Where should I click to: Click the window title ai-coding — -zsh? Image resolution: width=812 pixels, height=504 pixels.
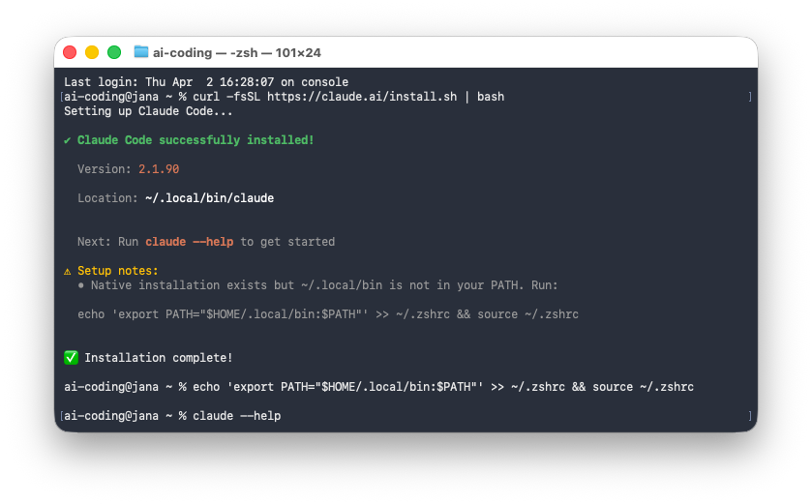(x=237, y=53)
